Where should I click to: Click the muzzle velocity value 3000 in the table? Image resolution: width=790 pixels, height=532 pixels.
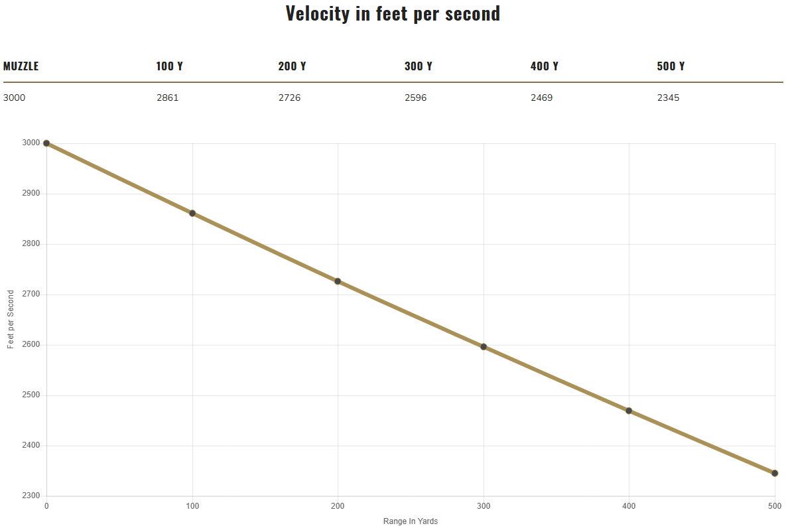pos(15,98)
